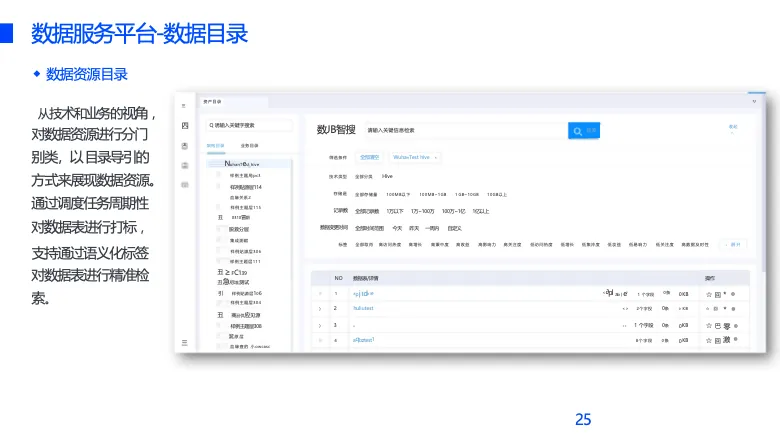Remove the WuhanTest hive filter tag
The width and height of the screenshot is (780, 439).
(x=436, y=158)
